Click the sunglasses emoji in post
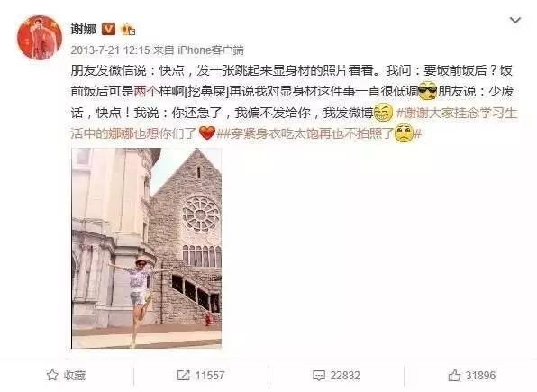 click(x=428, y=91)
